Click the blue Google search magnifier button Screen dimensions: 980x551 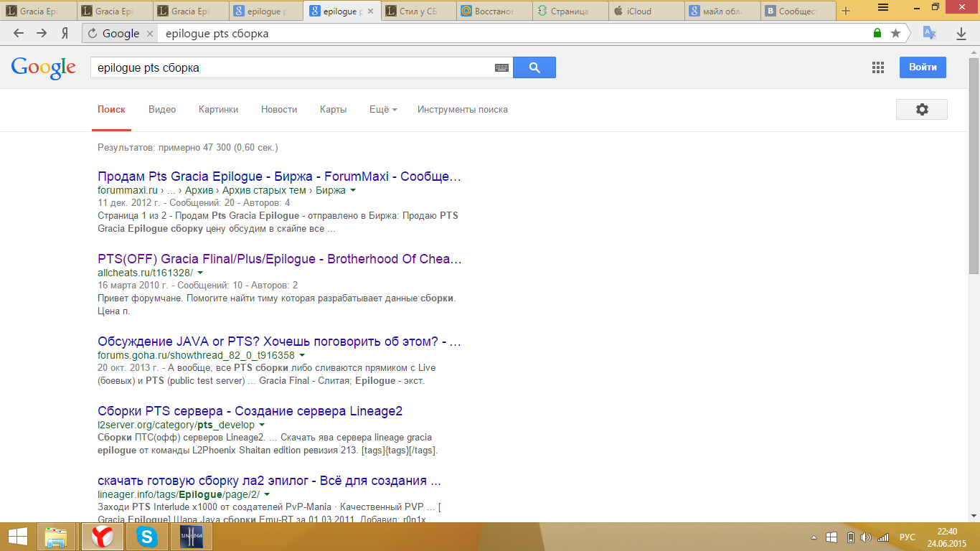point(534,67)
